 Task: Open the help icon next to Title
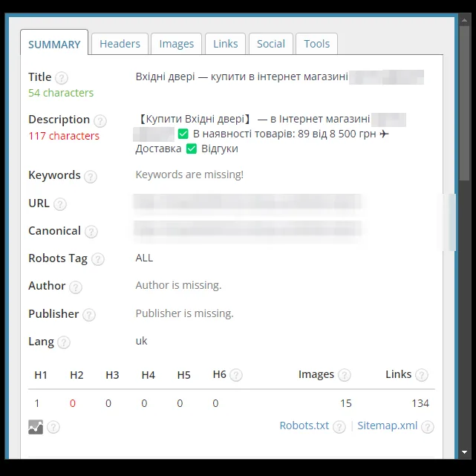point(62,78)
